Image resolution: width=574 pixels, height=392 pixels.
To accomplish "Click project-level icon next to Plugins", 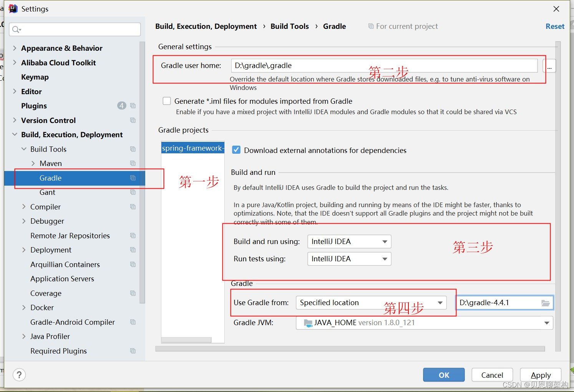I will click(x=133, y=106).
